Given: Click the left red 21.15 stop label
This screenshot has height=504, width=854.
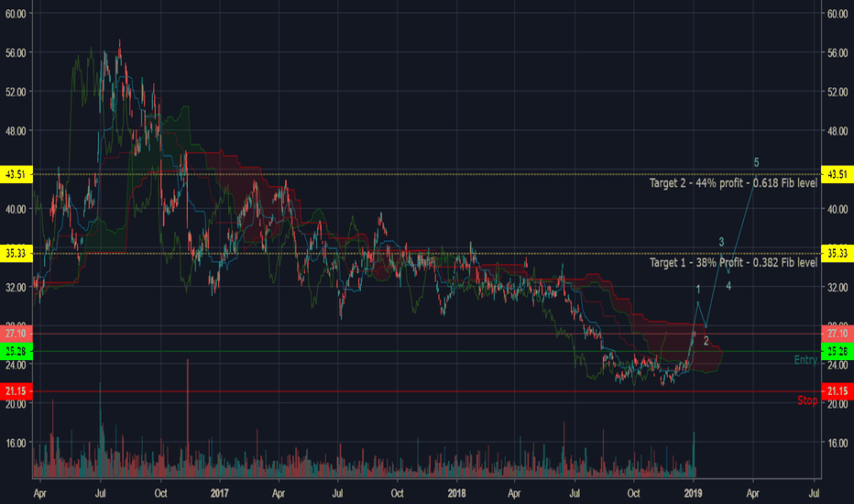Looking at the screenshot, I should [16, 391].
